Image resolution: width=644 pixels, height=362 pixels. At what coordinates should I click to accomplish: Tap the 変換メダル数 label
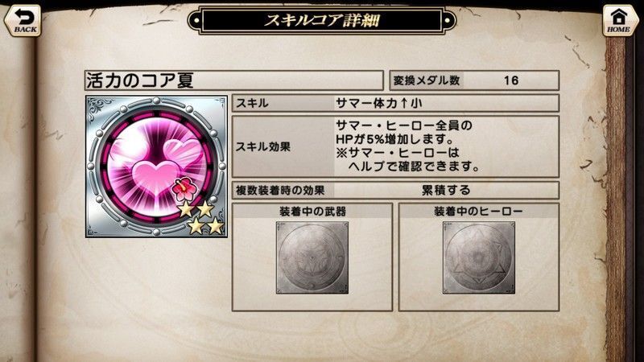[x=427, y=80]
